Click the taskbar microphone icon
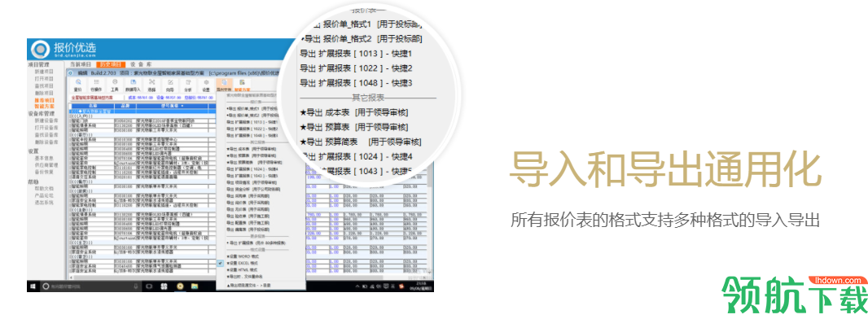868x319 pixels. (x=136, y=286)
